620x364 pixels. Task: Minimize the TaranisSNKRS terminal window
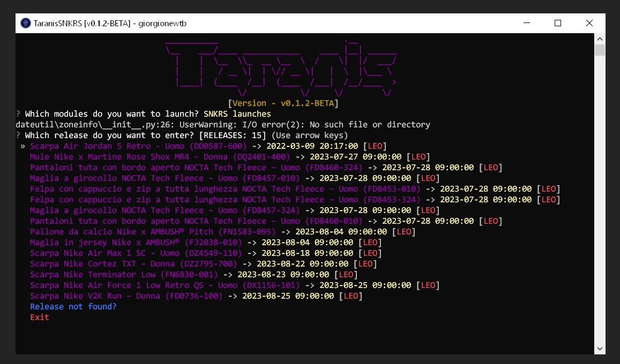click(x=526, y=23)
